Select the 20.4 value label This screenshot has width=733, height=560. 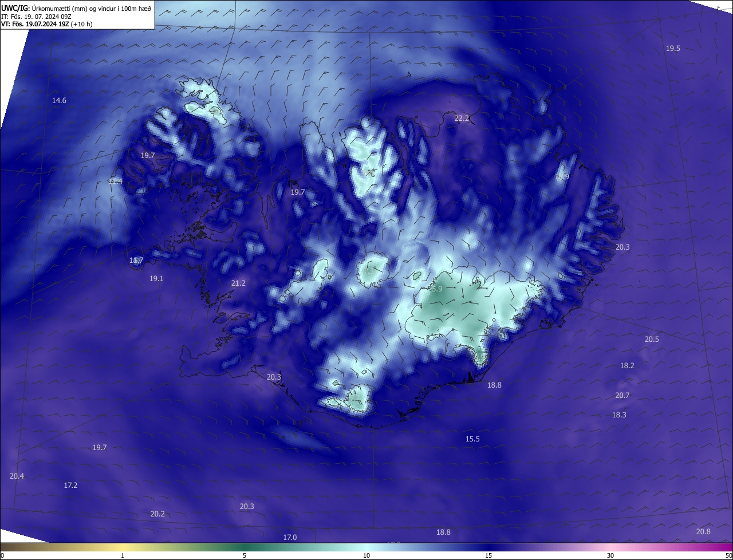pos(17,476)
